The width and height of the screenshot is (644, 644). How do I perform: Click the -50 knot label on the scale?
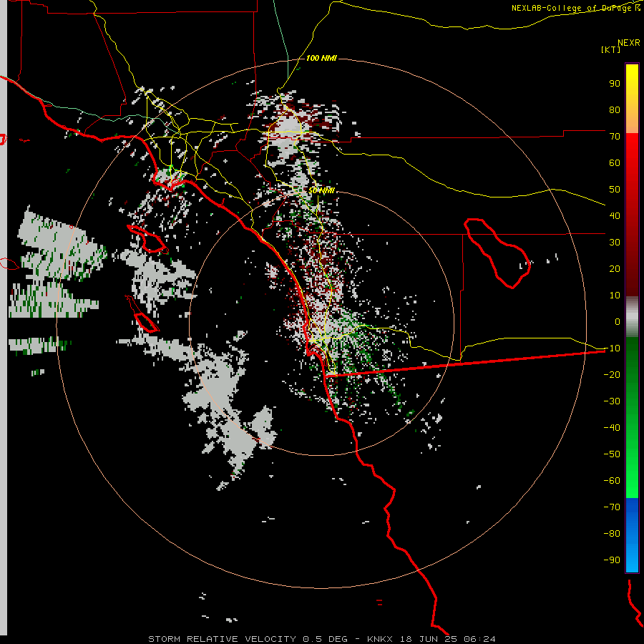click(x=612, y=454)
